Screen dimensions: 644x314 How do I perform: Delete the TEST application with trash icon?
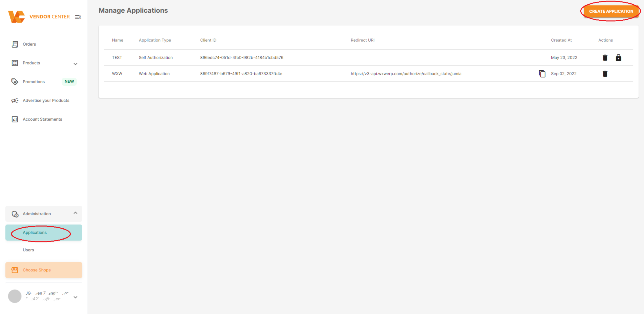point(605,57)
